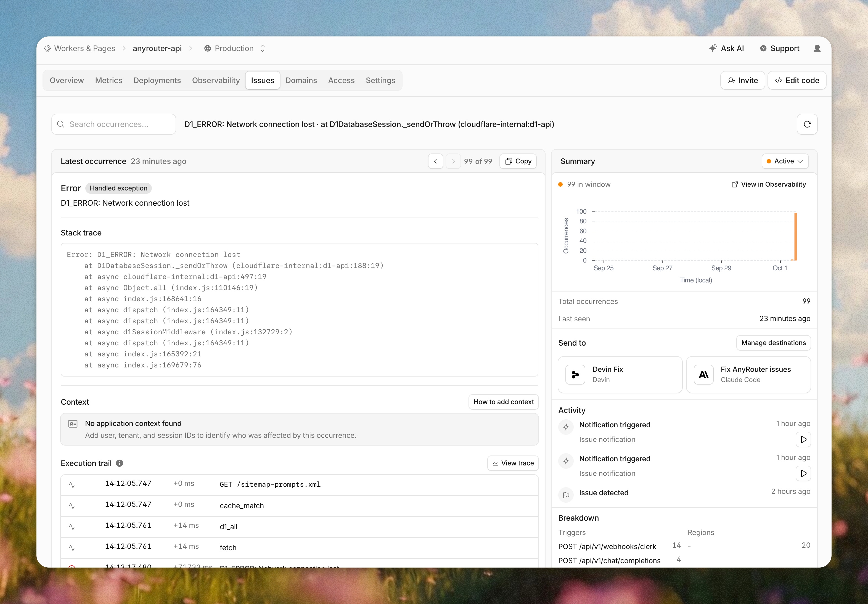Click the user profile icon
Viewport: 868px width, 604px height.
(x=817, y=48)
